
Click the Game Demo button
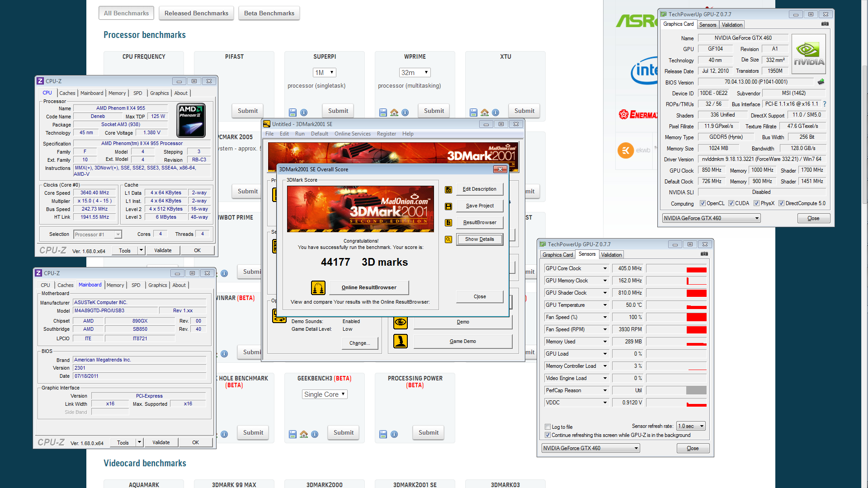click(463, 341)
